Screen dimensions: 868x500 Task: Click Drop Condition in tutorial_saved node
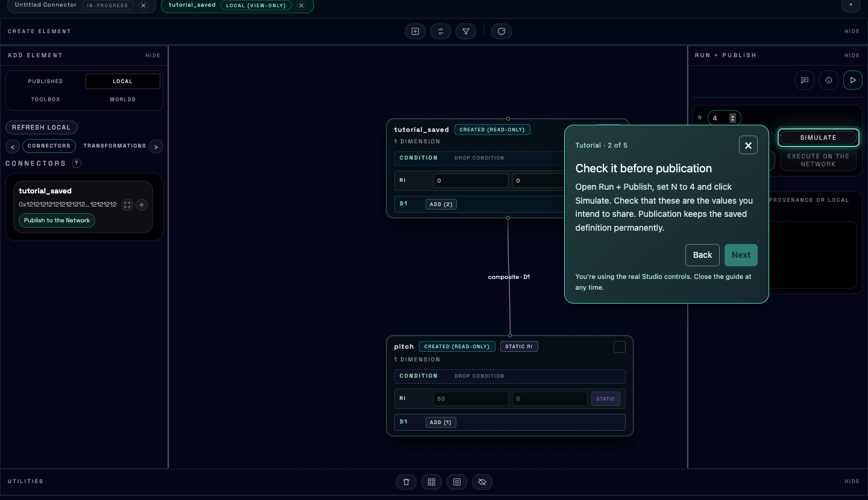pos(479,158)
